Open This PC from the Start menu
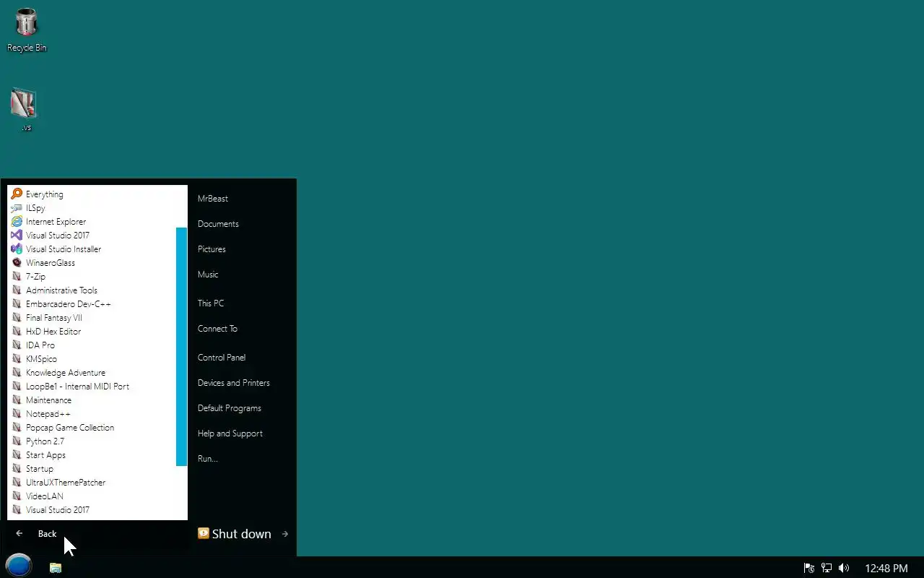The height and width of the screenshot is (578, 924). [x=211, y=303]
